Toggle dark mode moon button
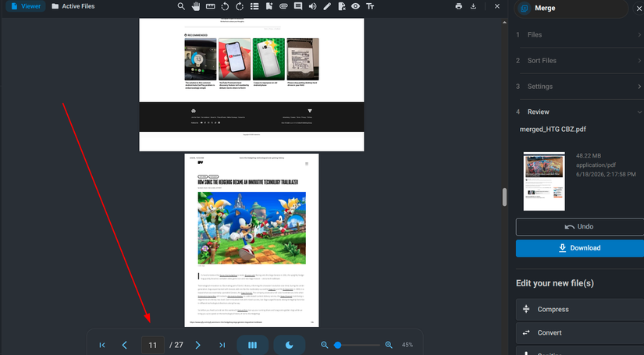Image resolution: width=644 pixels, height=355 pixels. click(289, 345)
